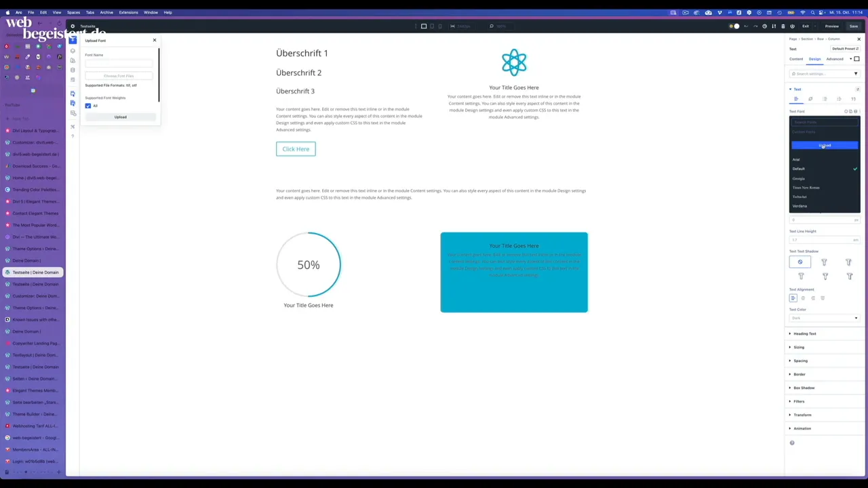Select the disabled text shadow option
The height and width of the screenshot is (488, 868).
pyautogui.click(x=800, y=262)
